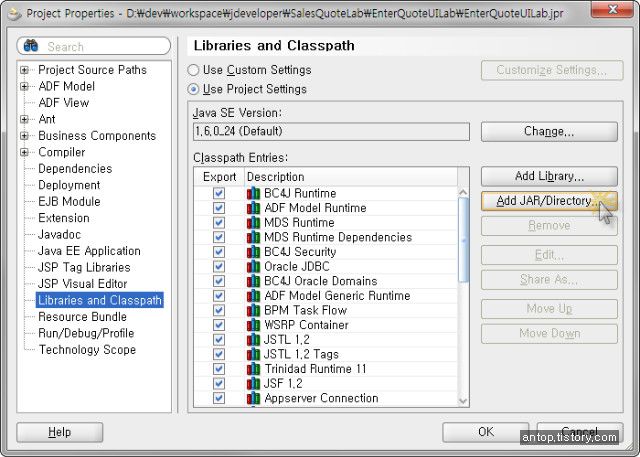
Task: Select the Trinidad Runtime 11 entry text
Action: [316, 369]
